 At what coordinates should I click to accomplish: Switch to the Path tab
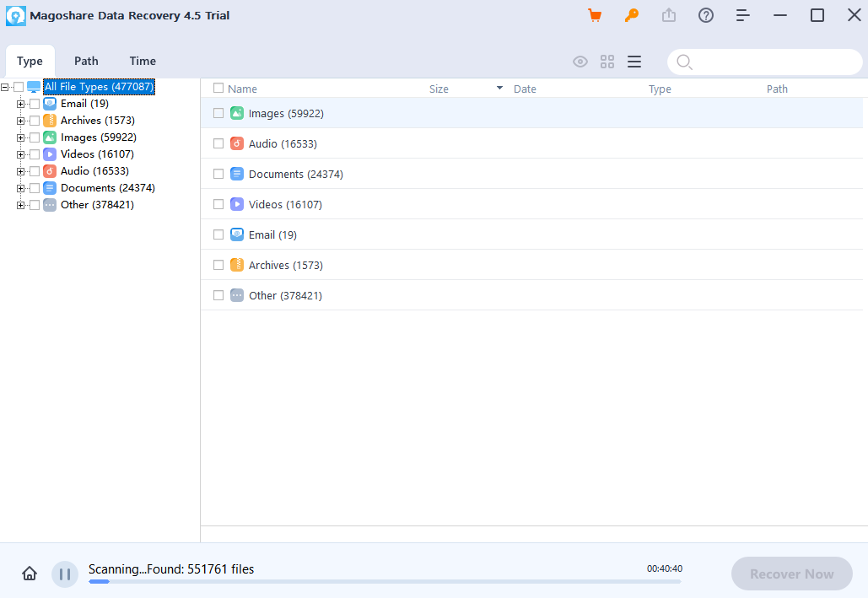(x=86, y=61)
